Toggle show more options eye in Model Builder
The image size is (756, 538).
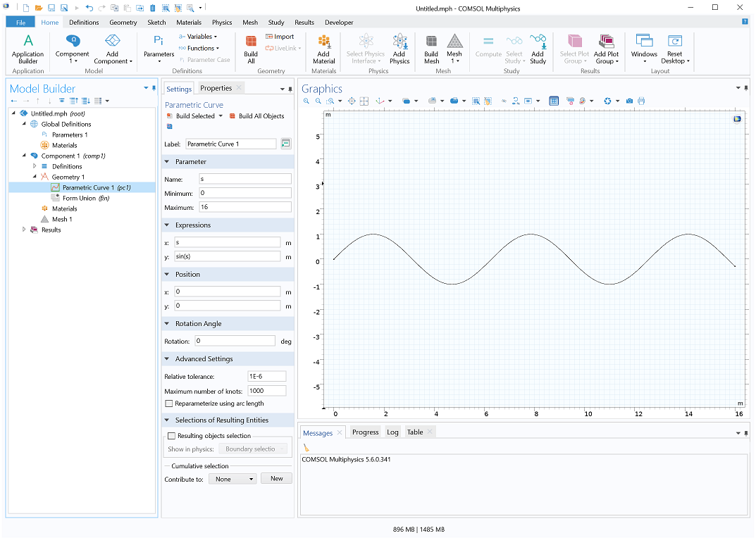(x=62, y=101)
